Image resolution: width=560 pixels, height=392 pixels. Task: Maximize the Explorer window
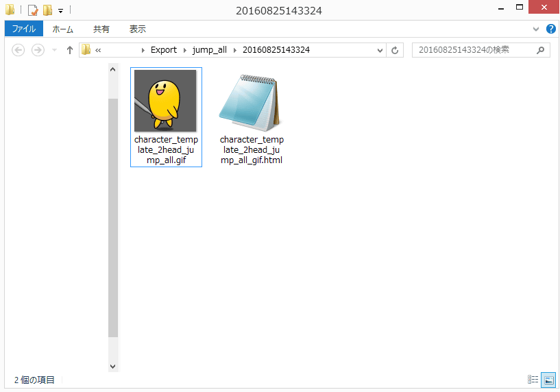tap(520, 7)
